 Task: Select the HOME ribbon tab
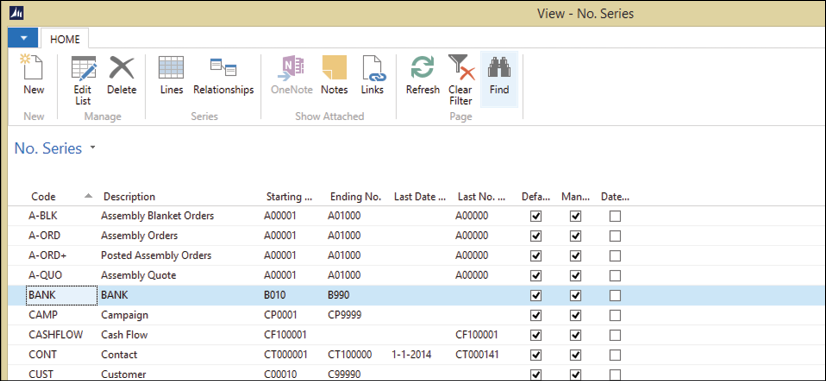click(65, 39)
